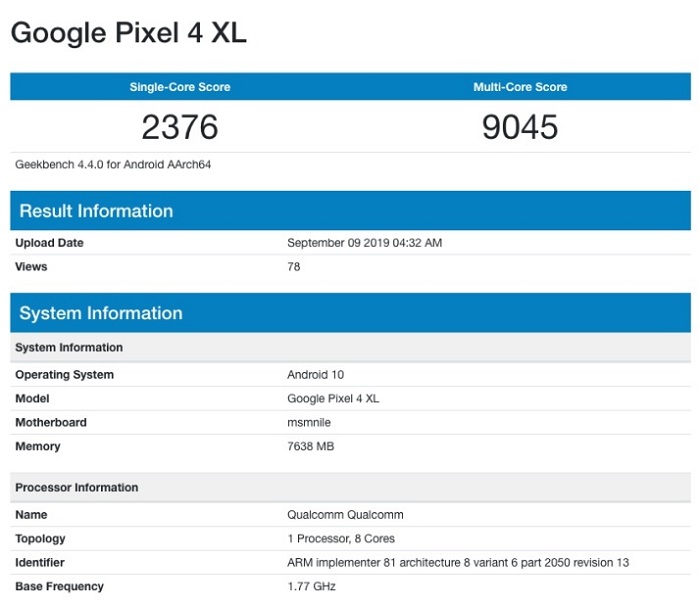Click the multi-core value 9045
Screen dimensions: 700x606
[x=520, y=127]
